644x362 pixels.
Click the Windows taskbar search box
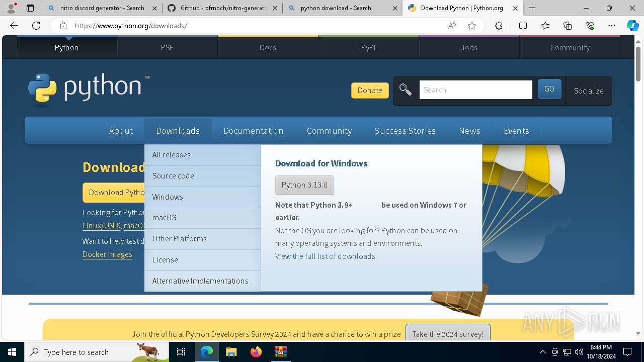click(97, 352)
